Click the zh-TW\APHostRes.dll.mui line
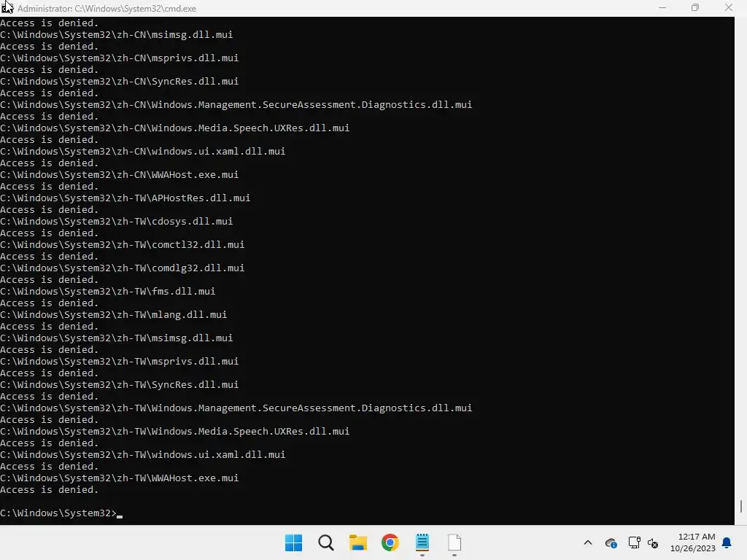747x560 pixels. [125, 198]
